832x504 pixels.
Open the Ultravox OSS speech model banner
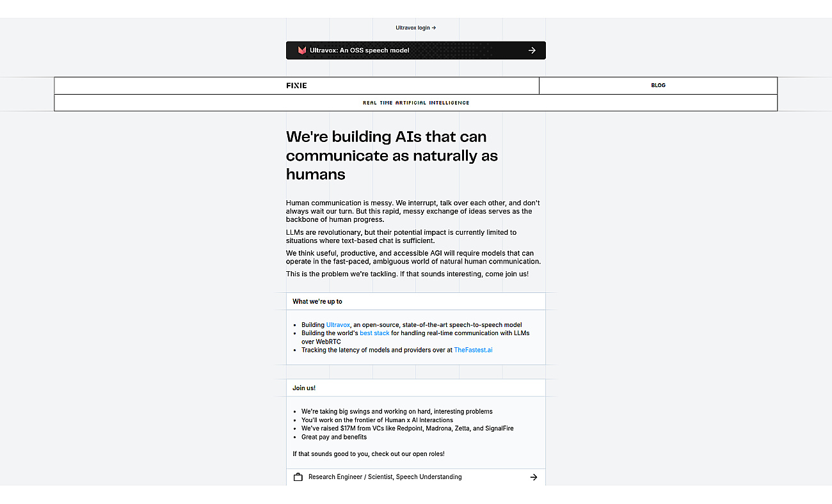pyautogui.click(x=416, y=51)
